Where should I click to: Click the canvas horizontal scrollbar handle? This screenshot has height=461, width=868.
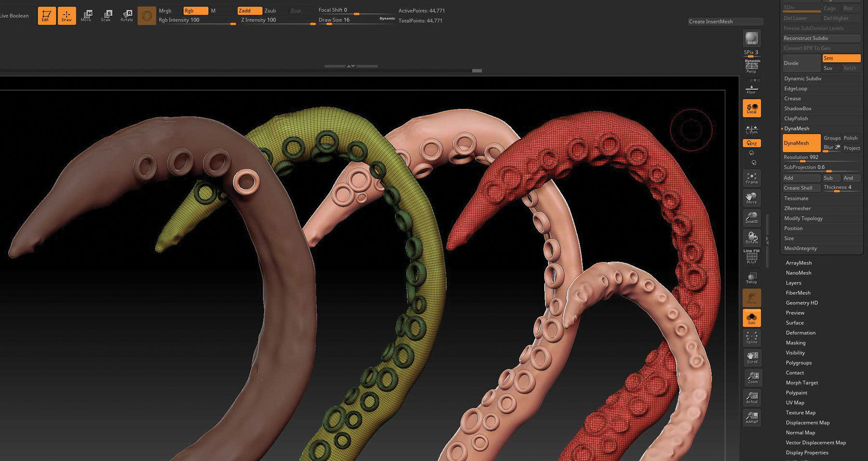point(477,71)
